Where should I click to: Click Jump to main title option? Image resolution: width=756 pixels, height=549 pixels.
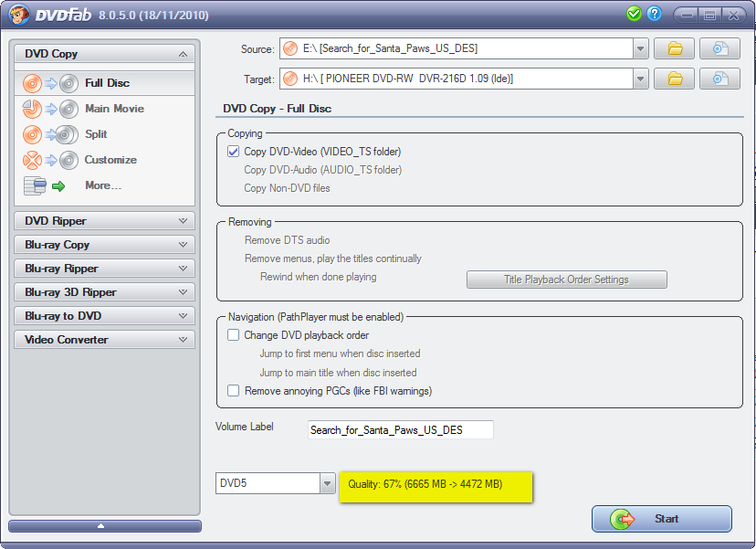pyautogui.click(x=338, y=373)
